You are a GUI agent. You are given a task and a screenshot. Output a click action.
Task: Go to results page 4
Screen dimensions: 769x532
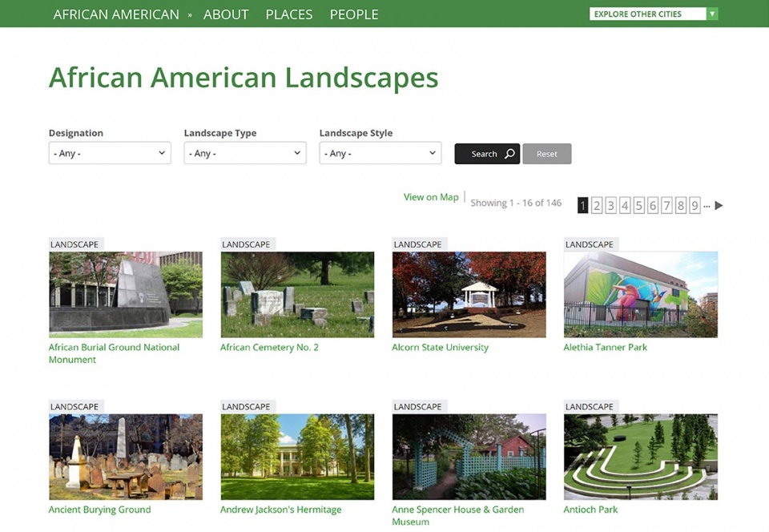tap(625, 205)
